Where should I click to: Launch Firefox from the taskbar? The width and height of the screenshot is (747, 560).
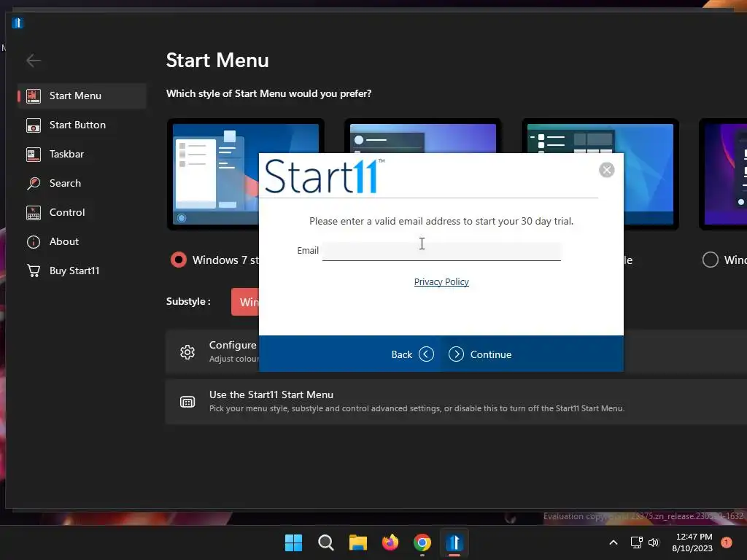point(390,542)
